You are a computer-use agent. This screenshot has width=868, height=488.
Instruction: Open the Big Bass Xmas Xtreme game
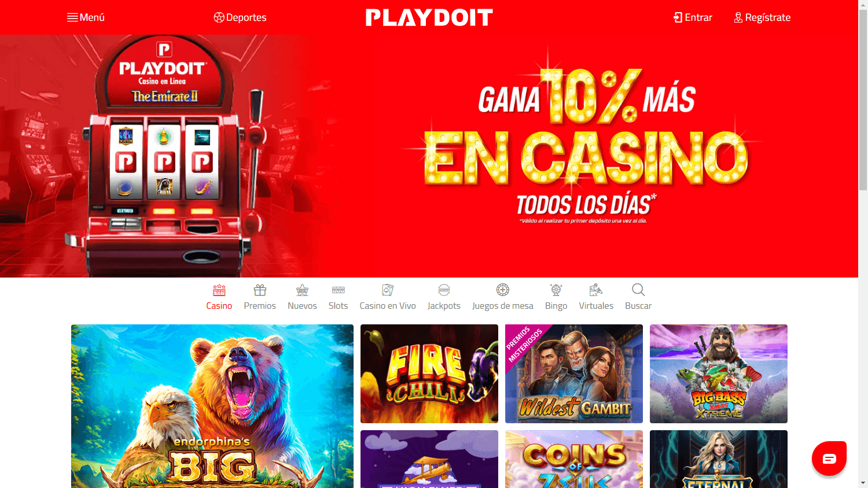click(719, 374)
